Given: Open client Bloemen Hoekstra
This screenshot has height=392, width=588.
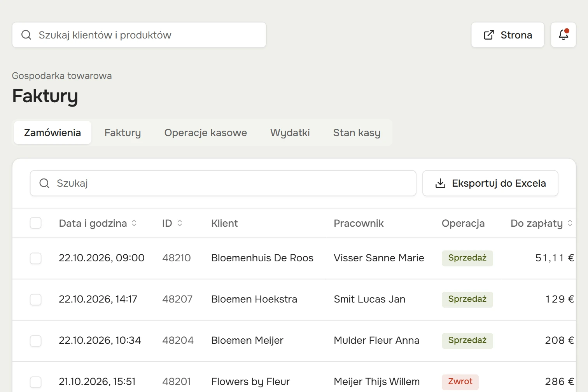Looking at the screenshot, I should tap(254, 299).
